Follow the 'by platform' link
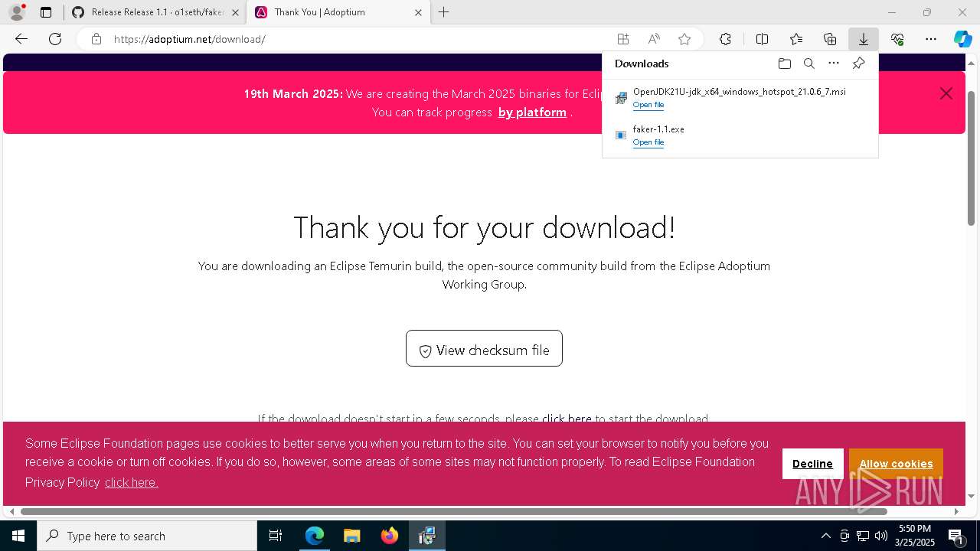Screen dimensions: 980x551 coord(532,112)
